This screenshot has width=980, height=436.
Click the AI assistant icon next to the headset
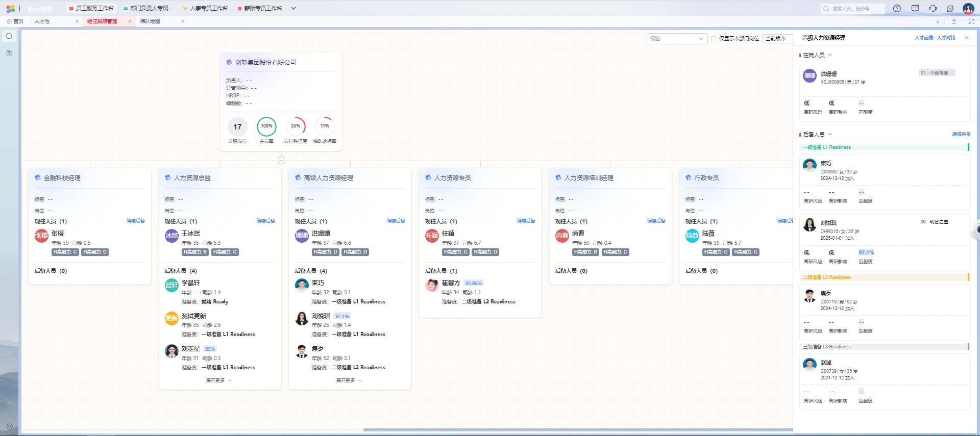click(950, 8)
